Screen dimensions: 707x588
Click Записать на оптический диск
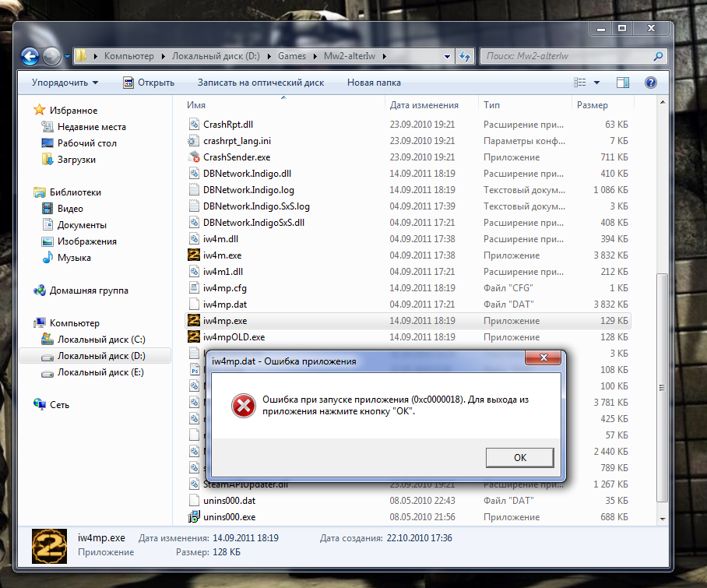261,83
